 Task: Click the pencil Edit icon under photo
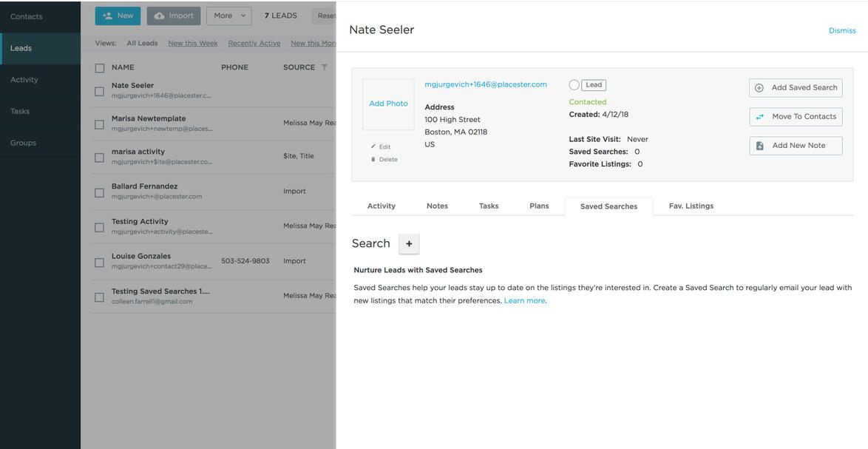[373, 146]
